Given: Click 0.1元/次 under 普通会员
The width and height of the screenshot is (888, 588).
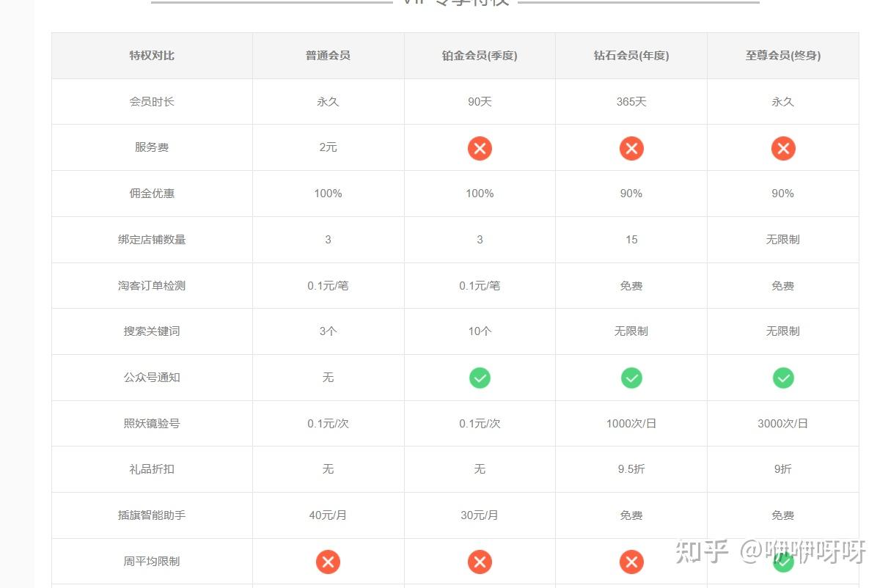Looking at the screenshot, I should (328, 424).
